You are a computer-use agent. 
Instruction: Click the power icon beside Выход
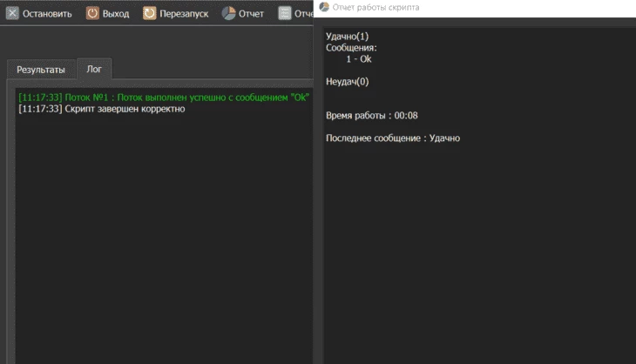[x=92, y=13]
